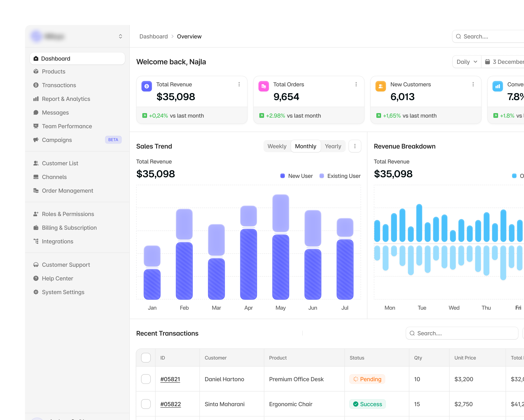The image size is (524, 420).
Task: Go to Dashboard in the breadcrumb
Action: click(x=154, y=36)
